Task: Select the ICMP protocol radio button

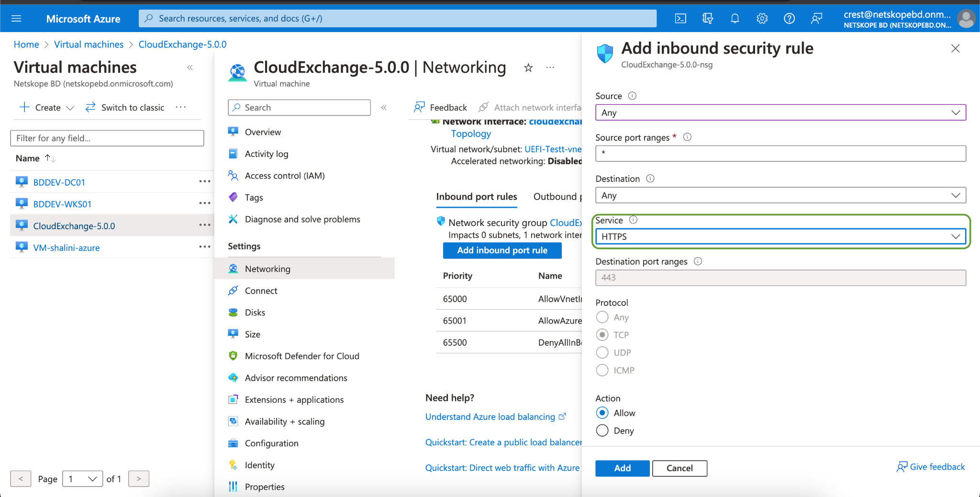Action: point(602,370)
